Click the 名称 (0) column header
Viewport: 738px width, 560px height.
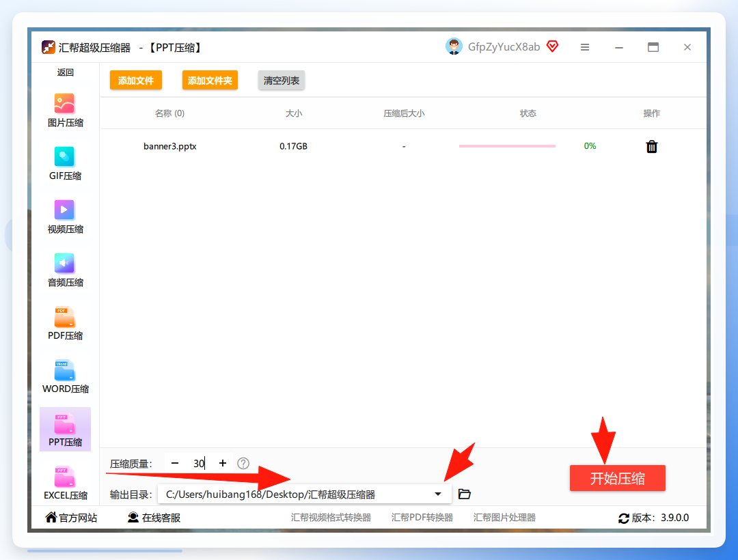[x=170, y=113]
